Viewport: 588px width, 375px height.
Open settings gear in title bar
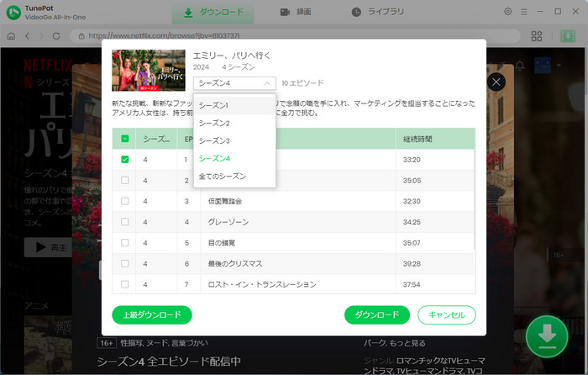coord(507,12)
